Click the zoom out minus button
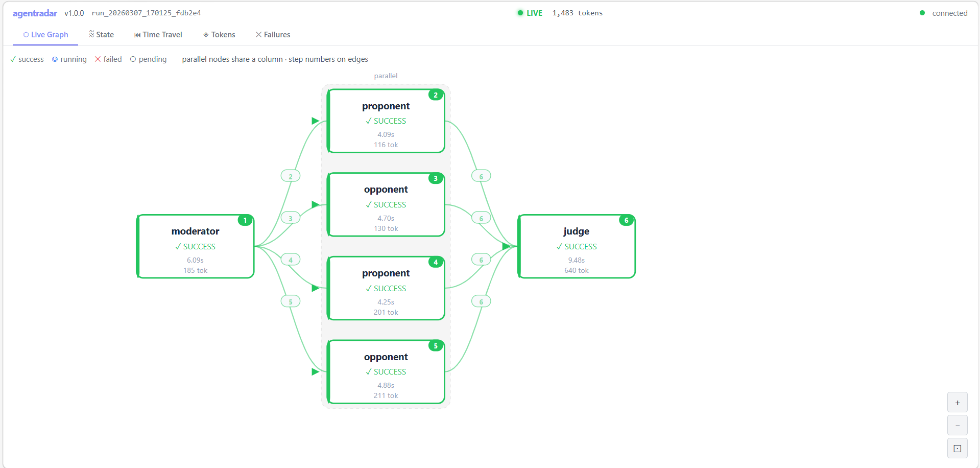Viewport: 980px width, 468px height. point(957,426)
